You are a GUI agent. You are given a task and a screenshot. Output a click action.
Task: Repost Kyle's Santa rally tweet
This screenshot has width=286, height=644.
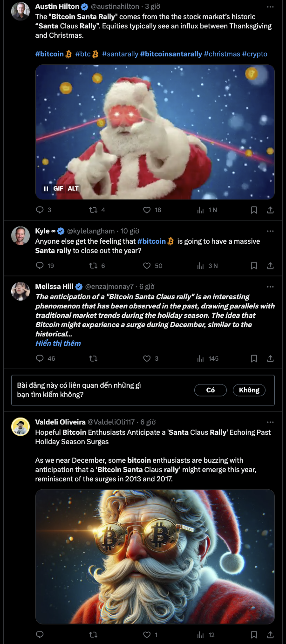93,266
